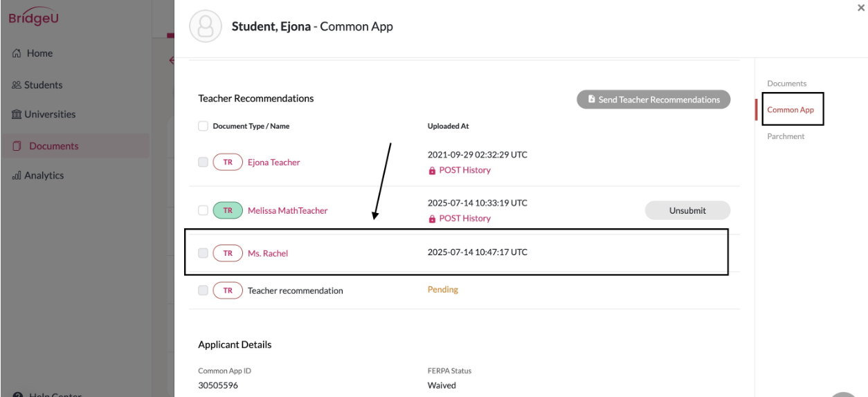Check the Ejona Teacher row checkbox
This screenshot has height=397, width=868.
(x=203, y=162)
